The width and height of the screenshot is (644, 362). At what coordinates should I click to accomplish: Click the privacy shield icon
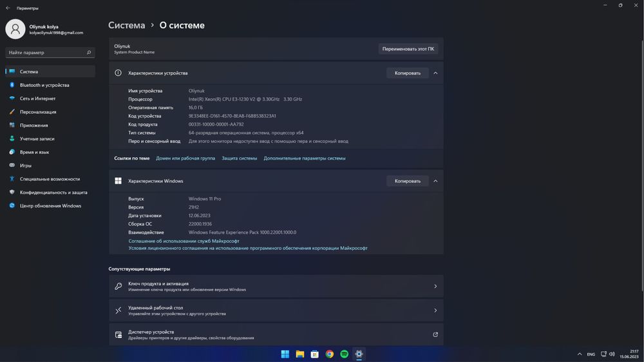(x=12, y=193)
